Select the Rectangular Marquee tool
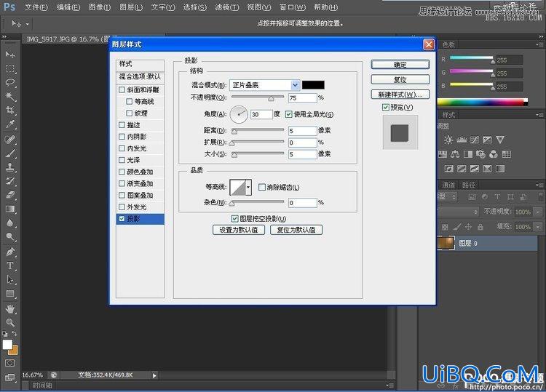Image resolution: width=546 pixels, height=392 pixels. (10, 69)
